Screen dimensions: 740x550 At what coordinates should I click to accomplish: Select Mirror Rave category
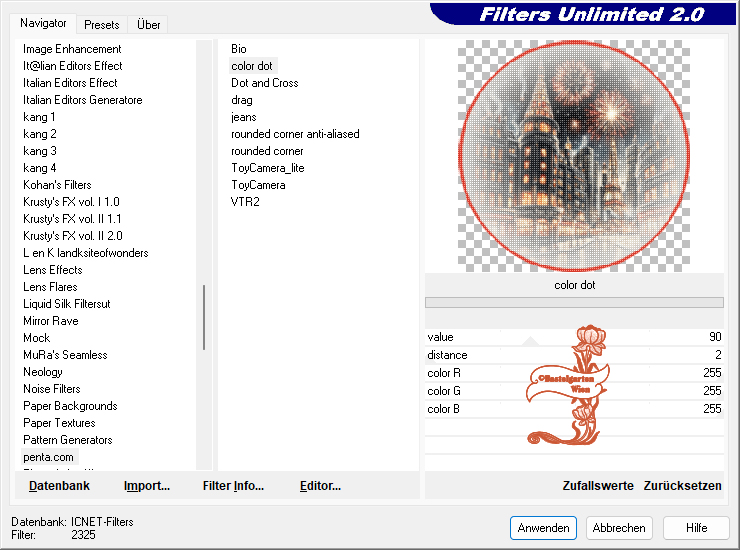pos(50,321)
